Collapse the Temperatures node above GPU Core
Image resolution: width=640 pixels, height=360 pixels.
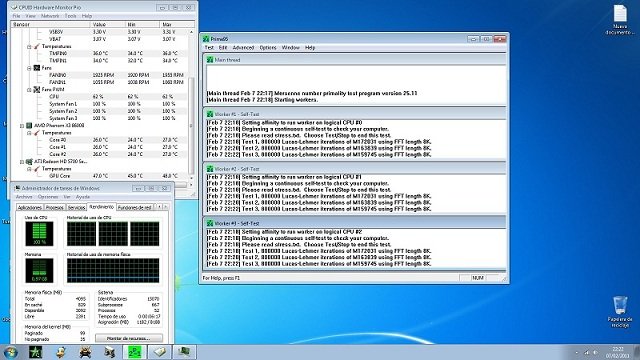click(29, 169)
